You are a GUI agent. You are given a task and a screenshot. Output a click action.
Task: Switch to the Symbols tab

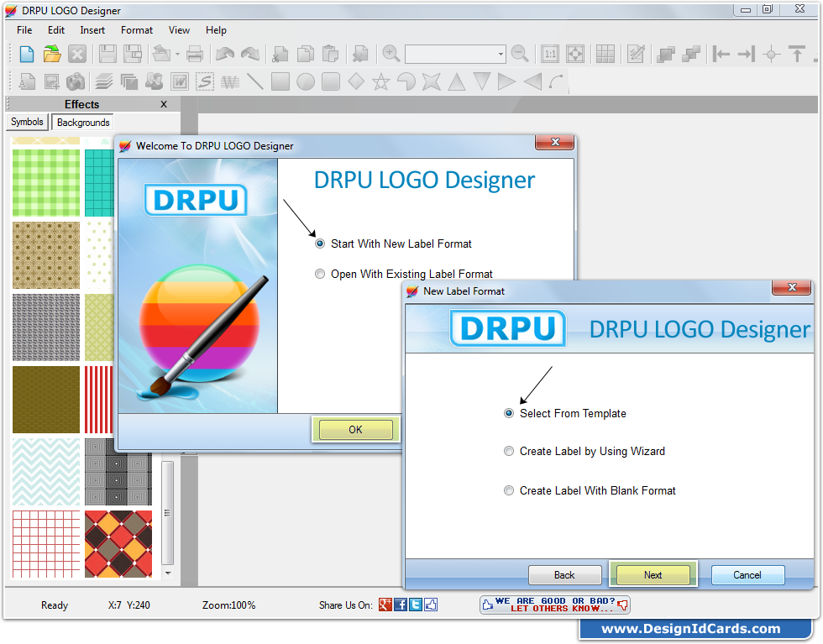pos(27,122)
